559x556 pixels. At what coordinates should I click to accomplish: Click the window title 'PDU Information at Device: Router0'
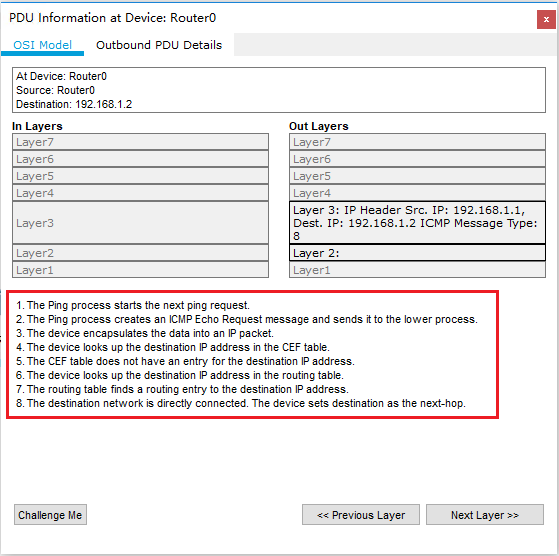click(x=112, y=18)
